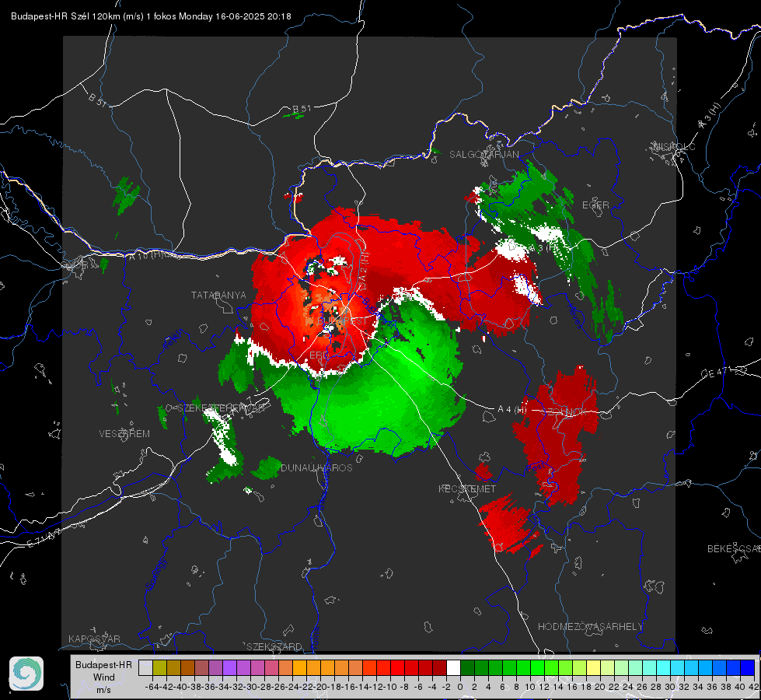Select the SZOLNOK city label
This screenshot has width=761, height=700.
564,412
